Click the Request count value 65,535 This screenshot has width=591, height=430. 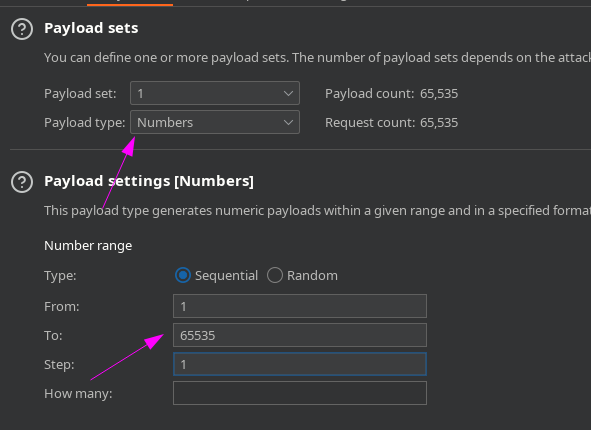[x=439, y=122]
